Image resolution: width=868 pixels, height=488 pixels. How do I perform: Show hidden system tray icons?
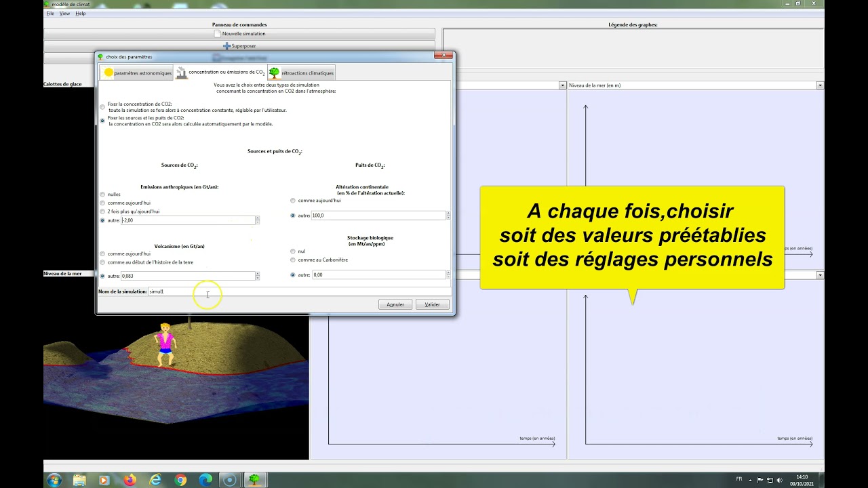click(751, 480)
